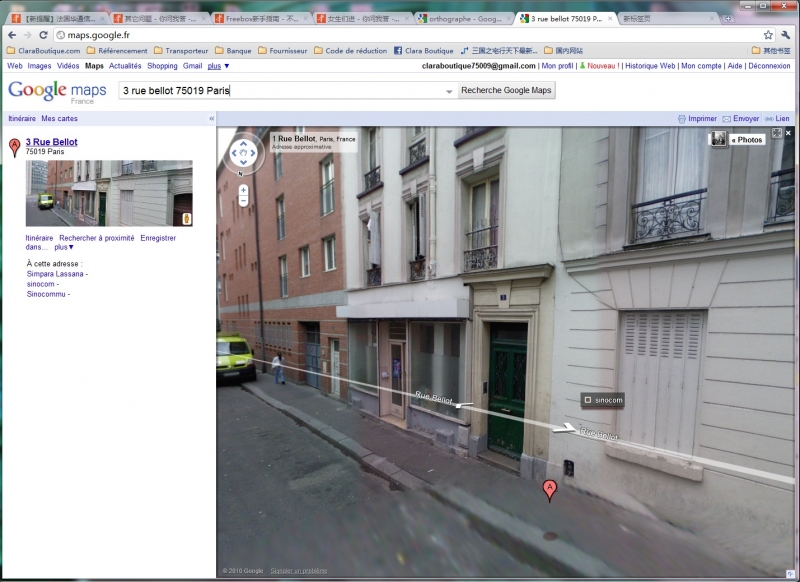Image resolution: width=800 pixels, height=582 pixels.
Task: Click the sinocom label in Street View
Action: click(603, 400)
